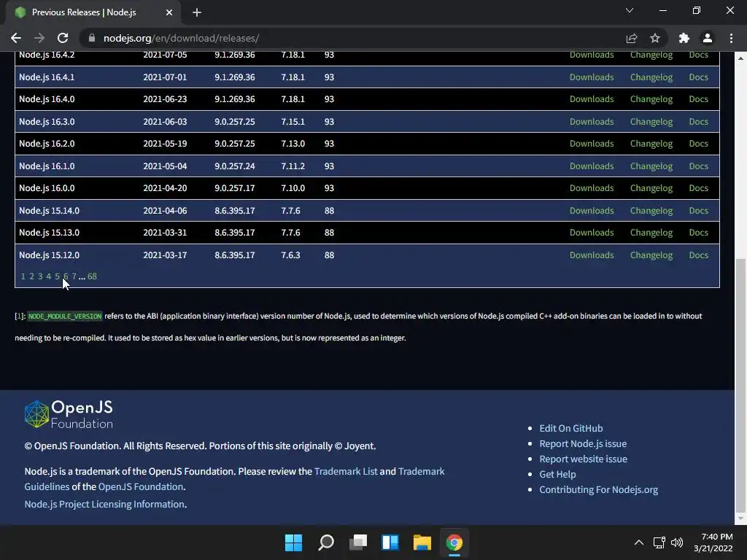Image resolution: width=747 pixels, height=560 pixels.
Task: Go to pagination page 7
Action: [x=74, y=276]
